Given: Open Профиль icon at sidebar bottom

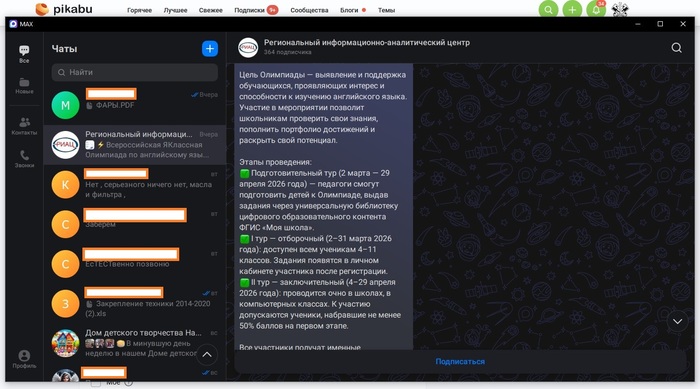Looking at the screenshot, I should click(24, 359).
